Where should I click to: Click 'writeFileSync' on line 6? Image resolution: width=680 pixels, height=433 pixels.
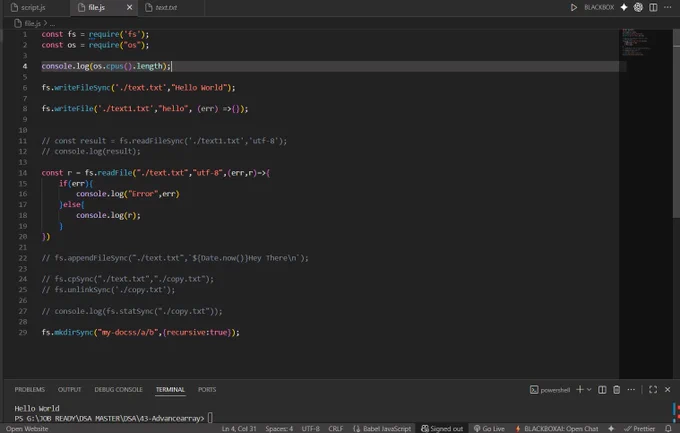click(82, 88)
